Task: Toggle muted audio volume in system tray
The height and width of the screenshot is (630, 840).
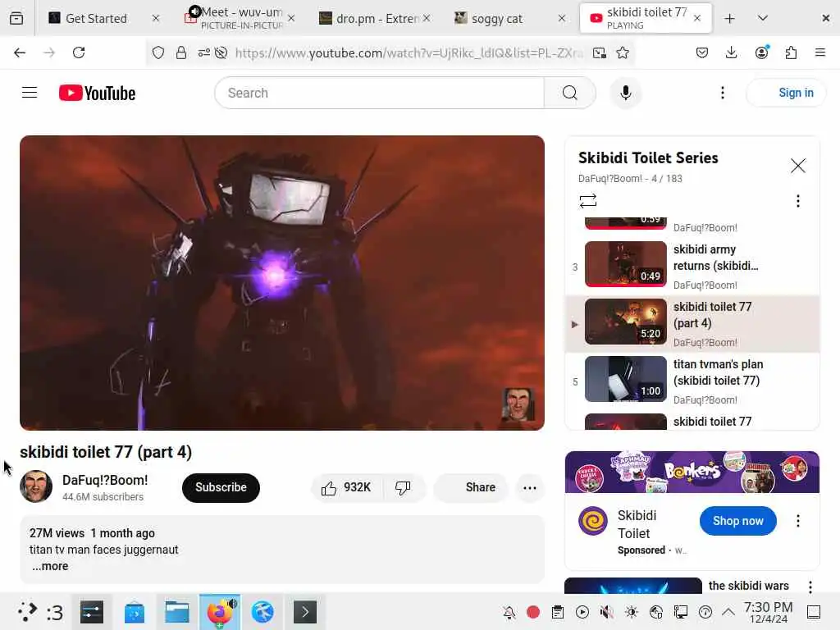Action: point(606,612)
